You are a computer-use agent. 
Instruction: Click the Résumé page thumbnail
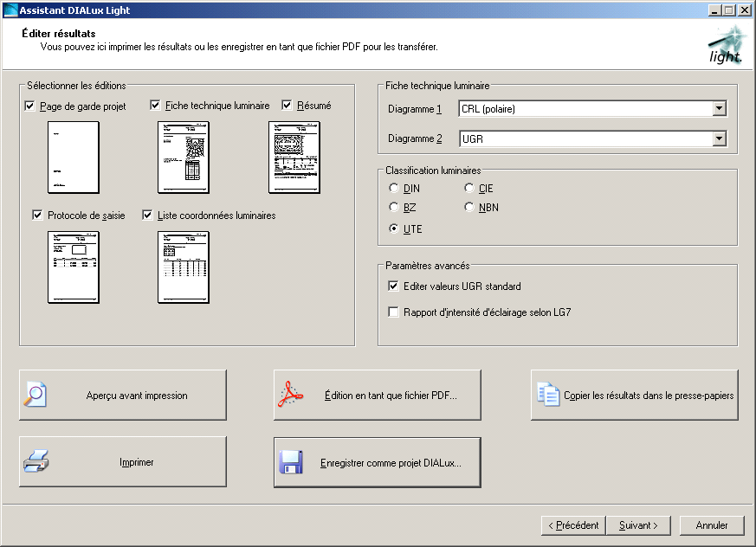point(294,158)
